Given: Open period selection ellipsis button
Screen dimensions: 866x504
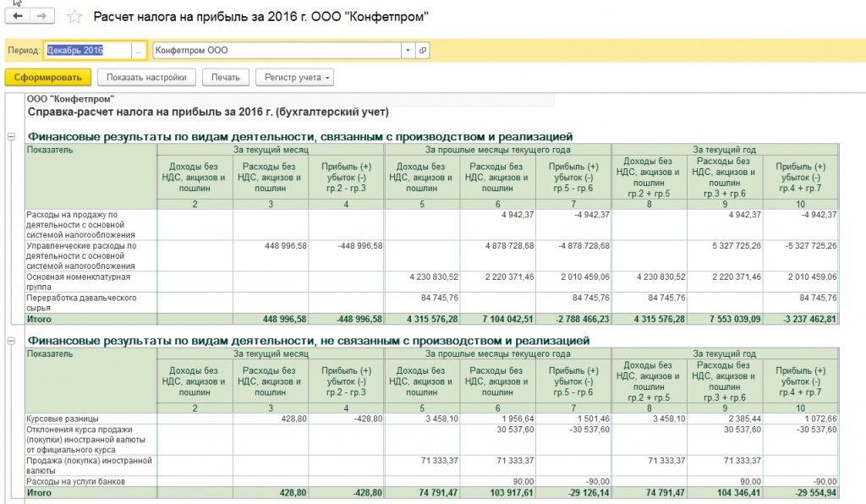Looking at the screenshot, I should tap(139, 50).
